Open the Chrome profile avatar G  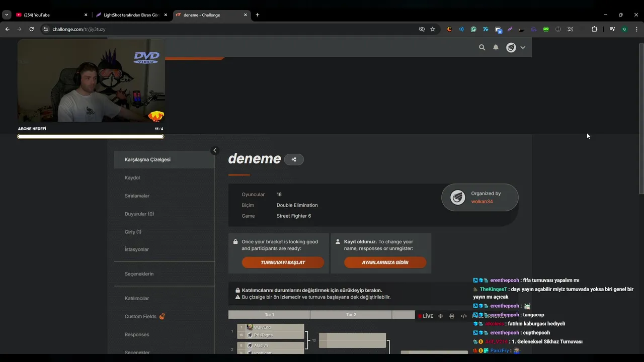[x=624, y=29]
